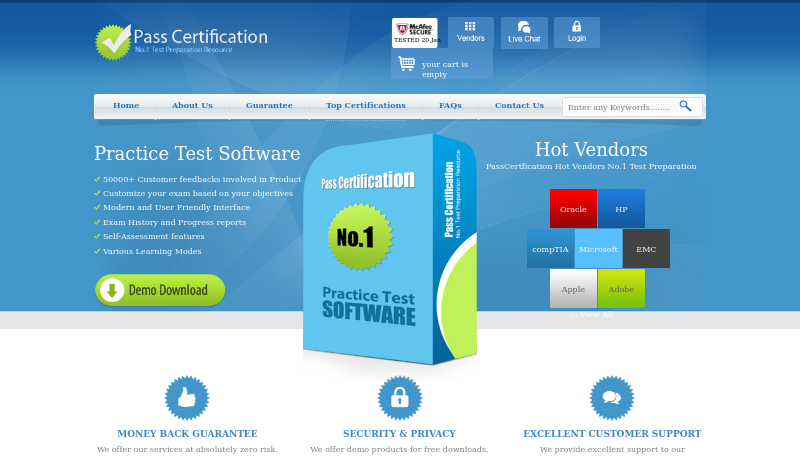Open the EXCELLENT CUSTOMER SUPPORT heading
The height and width of the screenshot is (456, 800).
point(612,434)
